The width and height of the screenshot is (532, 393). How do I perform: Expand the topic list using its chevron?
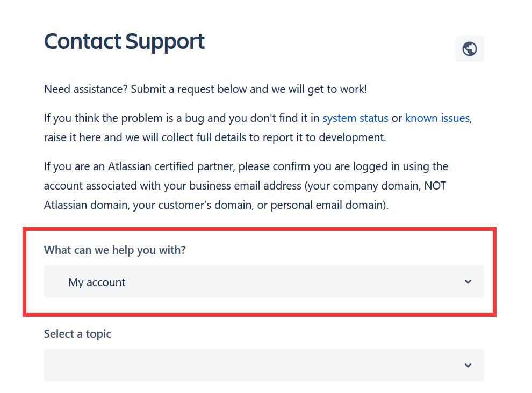pos(468,365)
